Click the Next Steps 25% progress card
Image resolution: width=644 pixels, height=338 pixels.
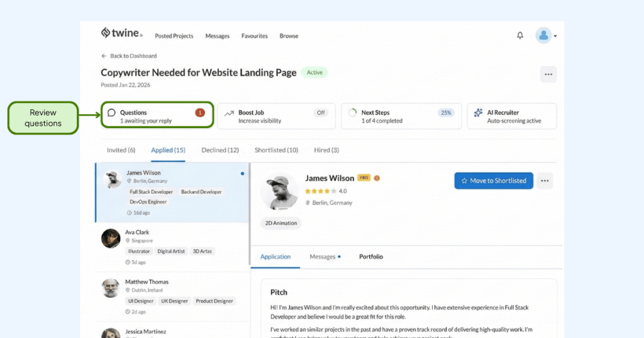(401, 116)
